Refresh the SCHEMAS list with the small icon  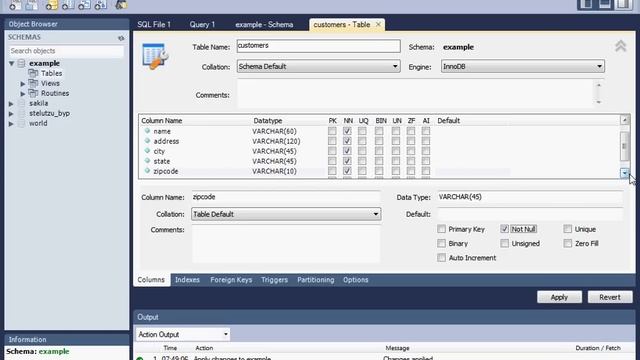click(x=121, y=38)
